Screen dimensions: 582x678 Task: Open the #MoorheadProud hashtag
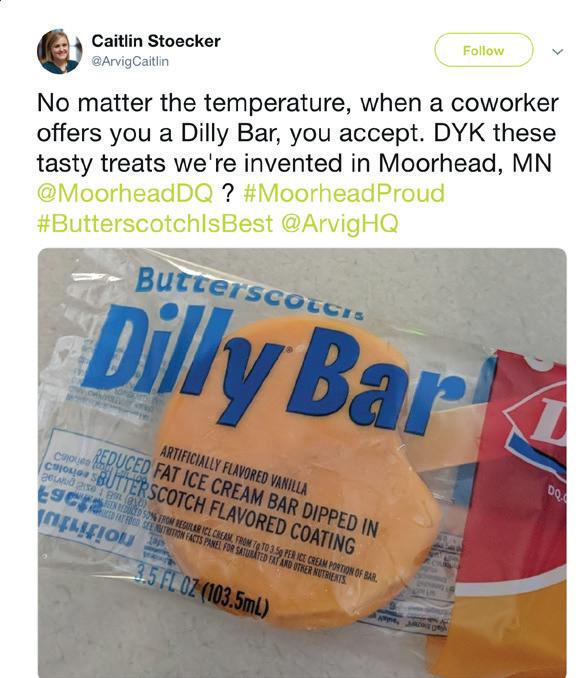tap(344, 193)
